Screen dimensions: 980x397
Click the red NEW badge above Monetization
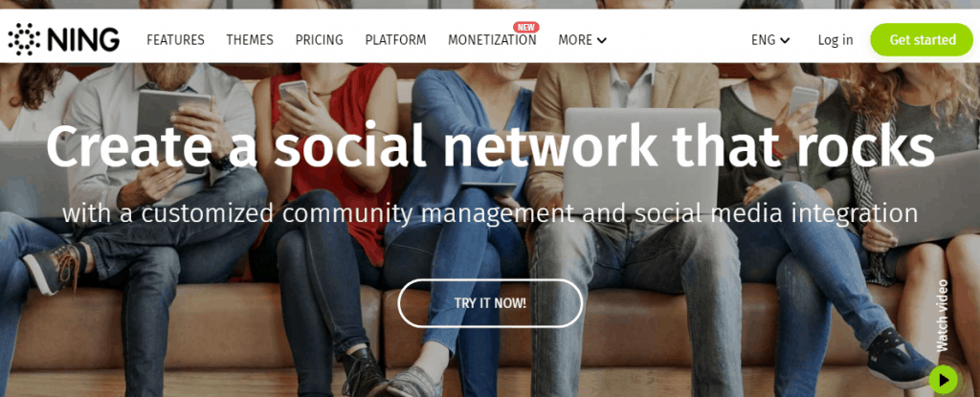526,27
